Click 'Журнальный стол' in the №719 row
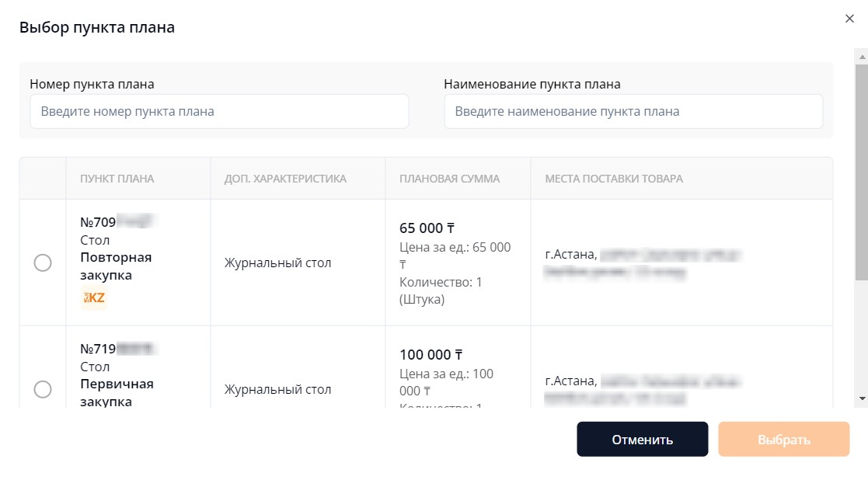 (x=278, y=390)
